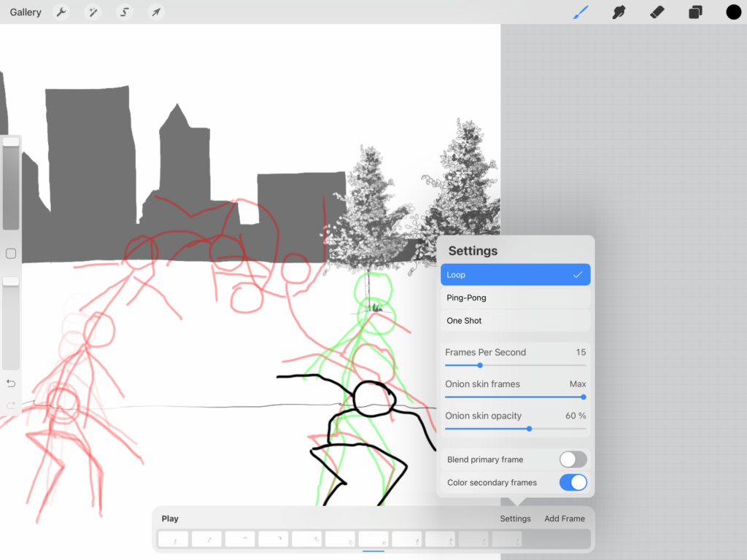The image size is (747, 560).
Task: Open the Actions wrench menu
Action: 61,12
